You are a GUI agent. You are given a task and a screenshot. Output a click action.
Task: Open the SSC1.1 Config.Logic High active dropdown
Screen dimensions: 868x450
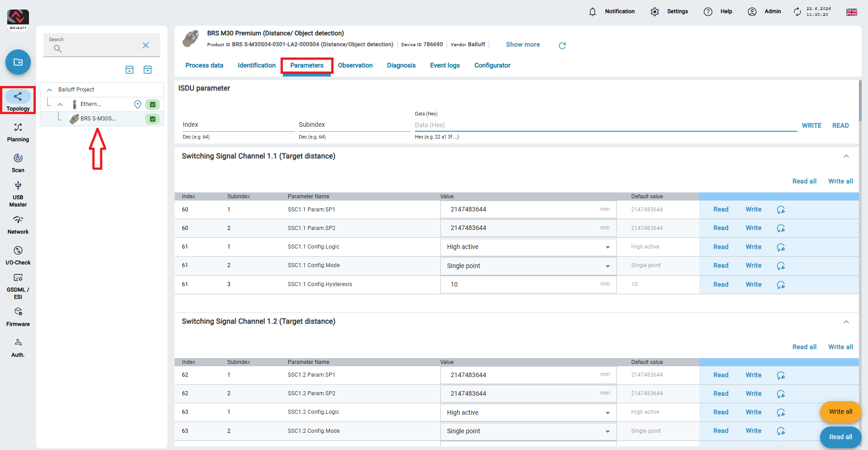click(x=528, y=247)
